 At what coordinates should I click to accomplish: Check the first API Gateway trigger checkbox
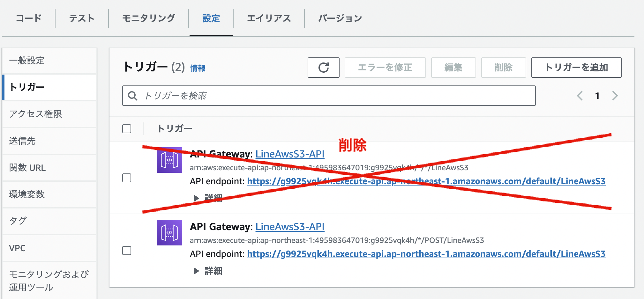tap(127, 179)
